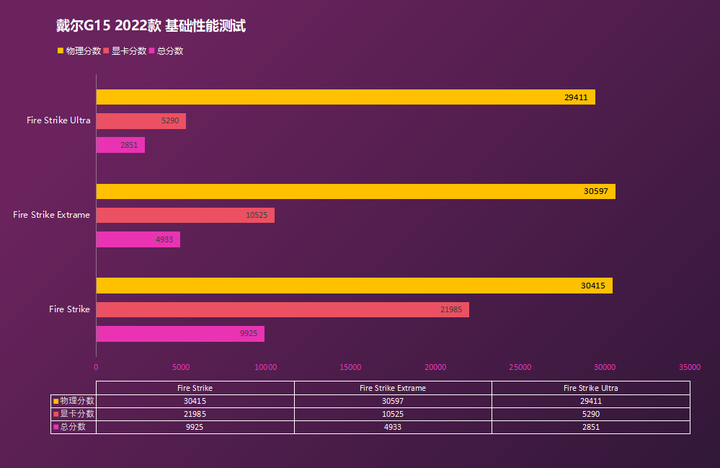Click the 0 axis tick label
Image resolution: width=720 pixels, height=468 pixels.
click(96, 367)
